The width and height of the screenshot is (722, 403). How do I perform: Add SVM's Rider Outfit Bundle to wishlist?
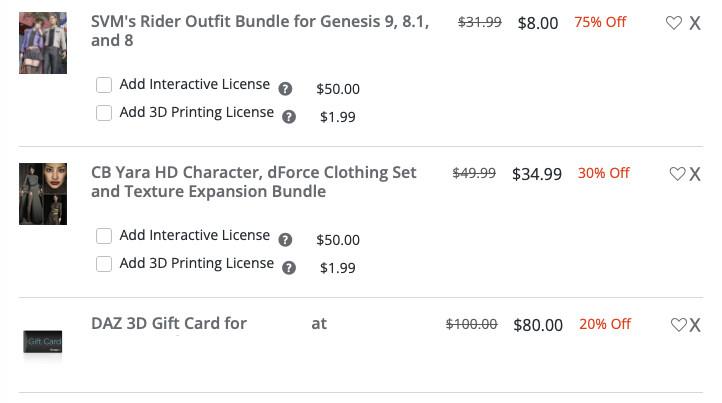[x=674, y=23]
